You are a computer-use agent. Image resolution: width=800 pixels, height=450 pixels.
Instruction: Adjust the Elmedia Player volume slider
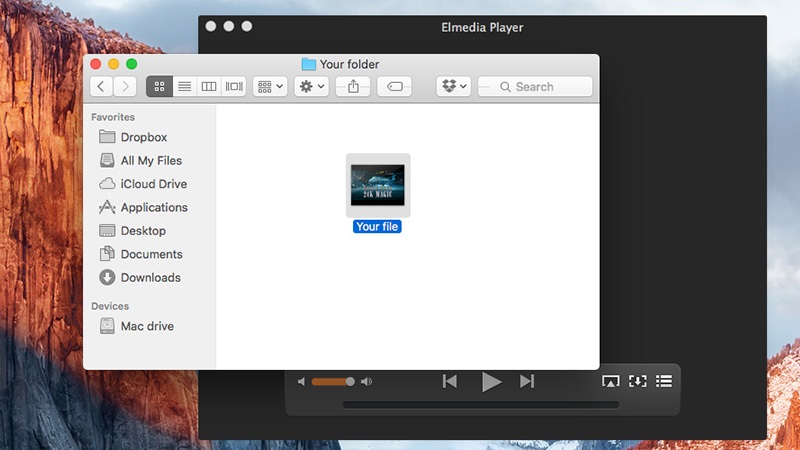(333, 382)
